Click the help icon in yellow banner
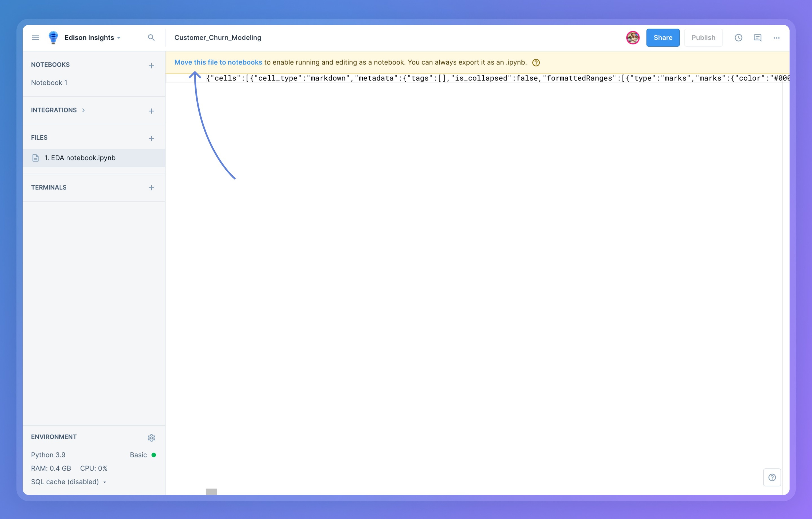This screenshot has width=812, height=519. (535, 62)
